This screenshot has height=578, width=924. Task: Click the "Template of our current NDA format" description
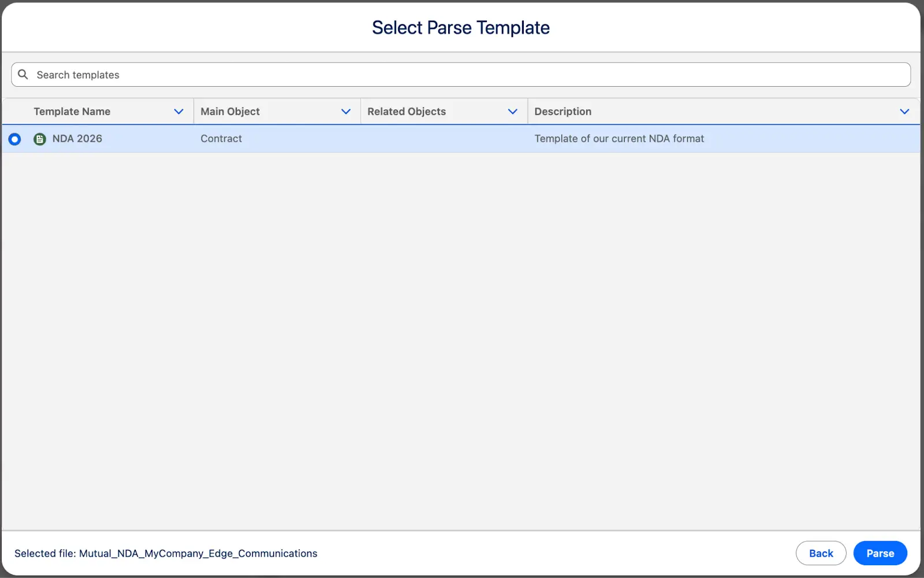click(x=619, y=139)
